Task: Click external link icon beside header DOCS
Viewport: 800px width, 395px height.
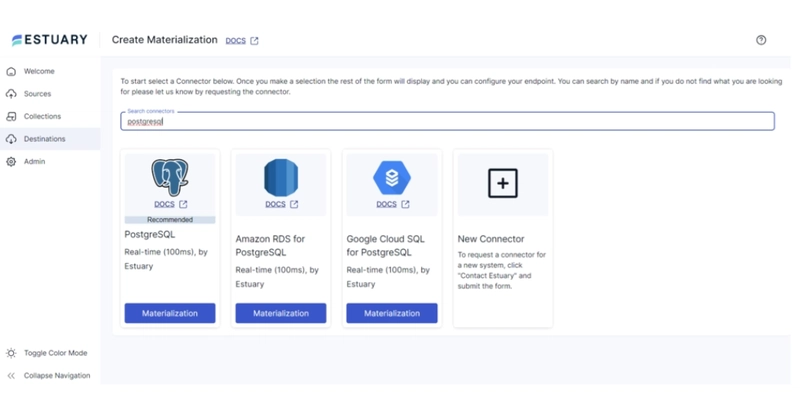Action: coord(254,40)
